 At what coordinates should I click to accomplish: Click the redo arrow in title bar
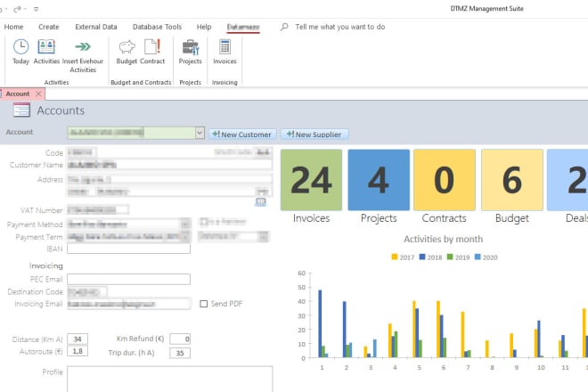pos(17,9)
